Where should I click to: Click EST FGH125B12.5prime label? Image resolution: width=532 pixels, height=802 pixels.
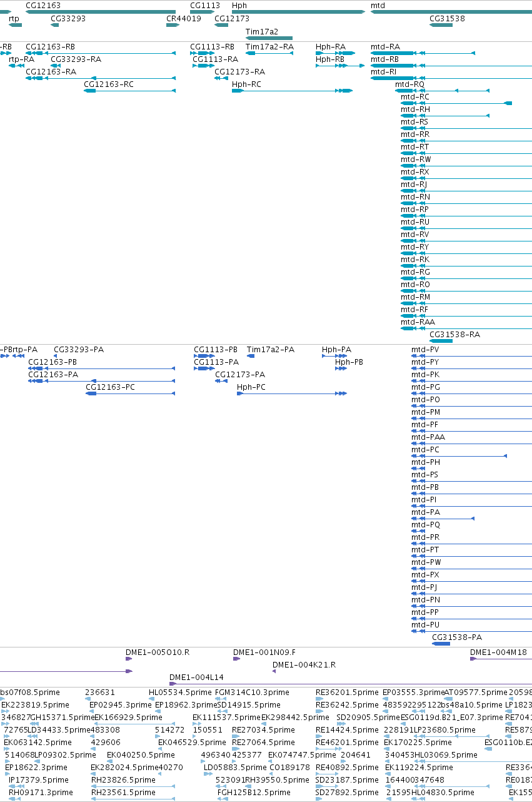[253, 793]
